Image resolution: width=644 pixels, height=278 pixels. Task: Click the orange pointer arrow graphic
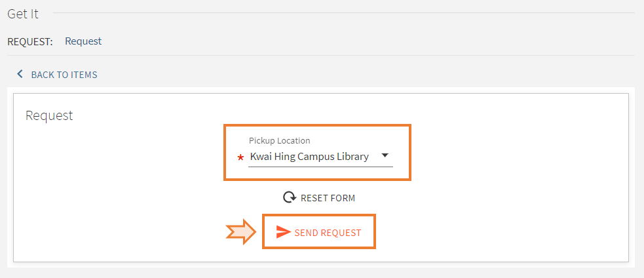(240, 231)
